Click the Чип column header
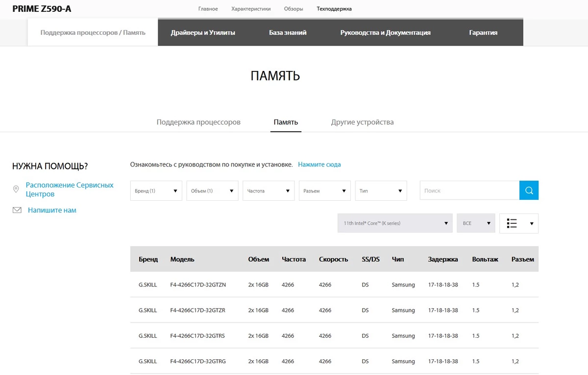 coord(398,259)
